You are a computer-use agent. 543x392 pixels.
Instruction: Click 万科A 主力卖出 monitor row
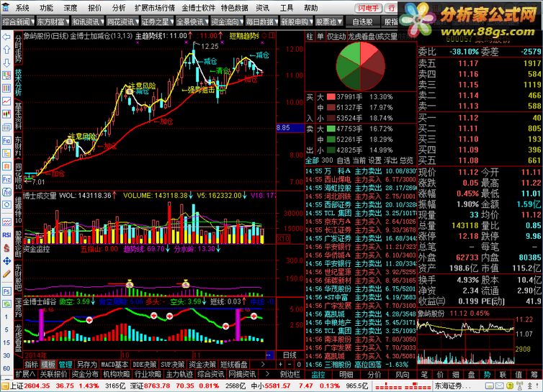[360, 171]
